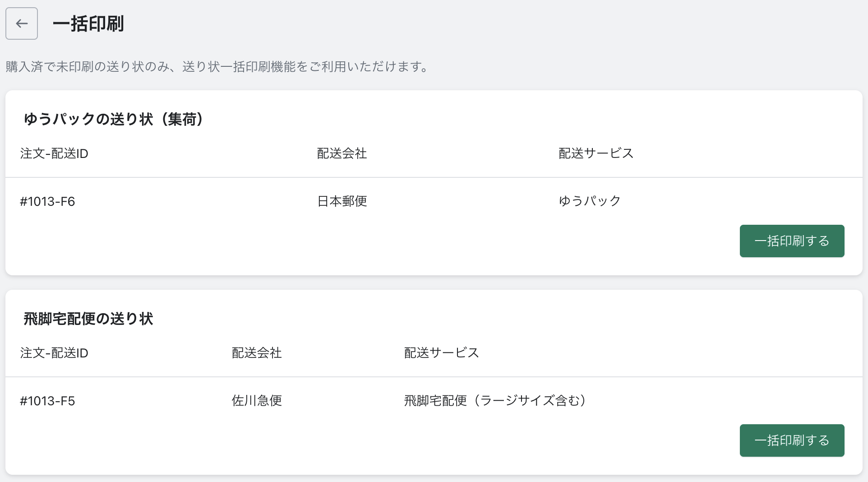The image size is (868, 482).
Task: Click ゆうパックの送り状（集荷）section heading
Action: pyautogui.click(x=114, y=119)
